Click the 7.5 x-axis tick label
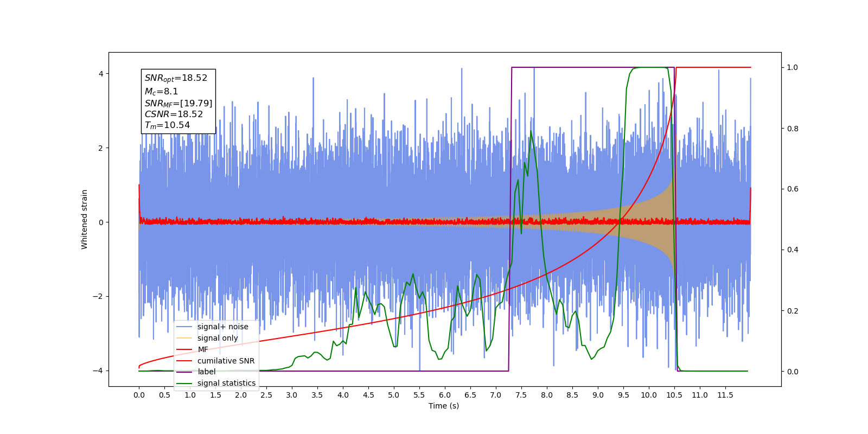Image resolution: width=868 pixels, height=434 pixels. tap(521, 395)
